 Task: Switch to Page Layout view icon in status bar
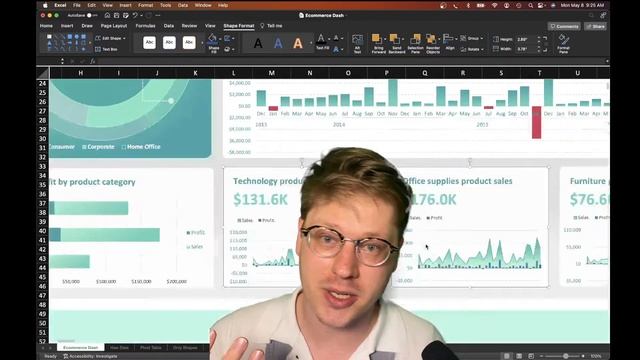point(519,356)
